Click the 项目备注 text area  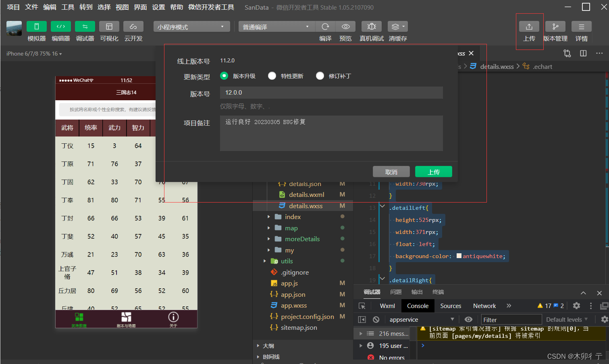tap(331, 133)
